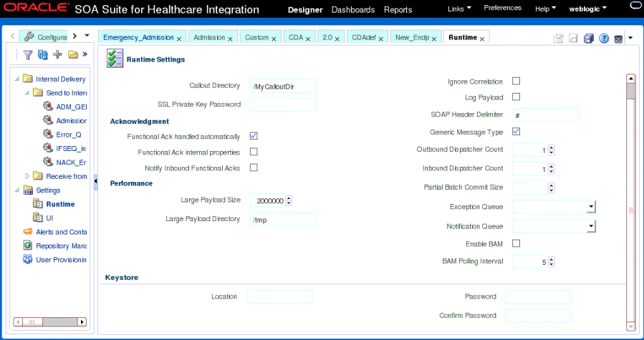Click User Provisioning people icon
Screen dimensions: 644x340
click(x=27, y=259)
